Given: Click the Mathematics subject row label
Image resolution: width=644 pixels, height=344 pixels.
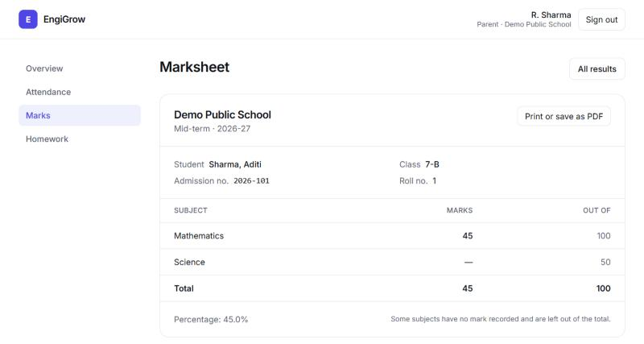Looking at the screenshot, I should (199, 236).
